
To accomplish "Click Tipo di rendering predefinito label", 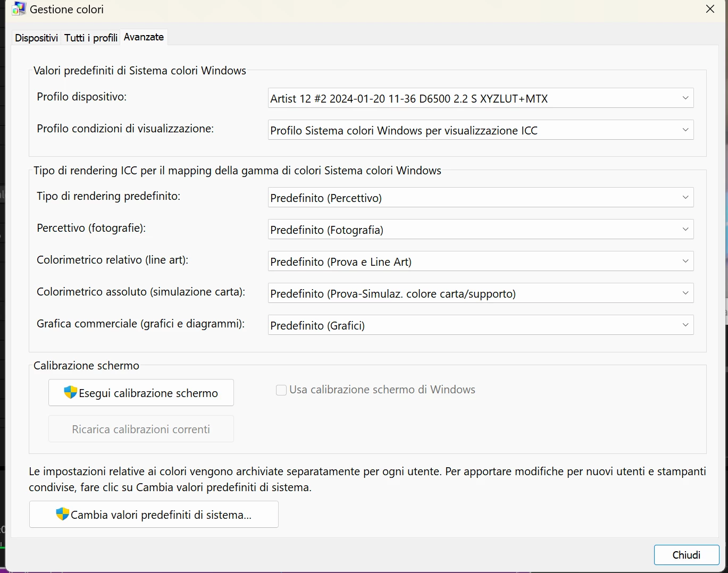I will [x=108, y=196].
